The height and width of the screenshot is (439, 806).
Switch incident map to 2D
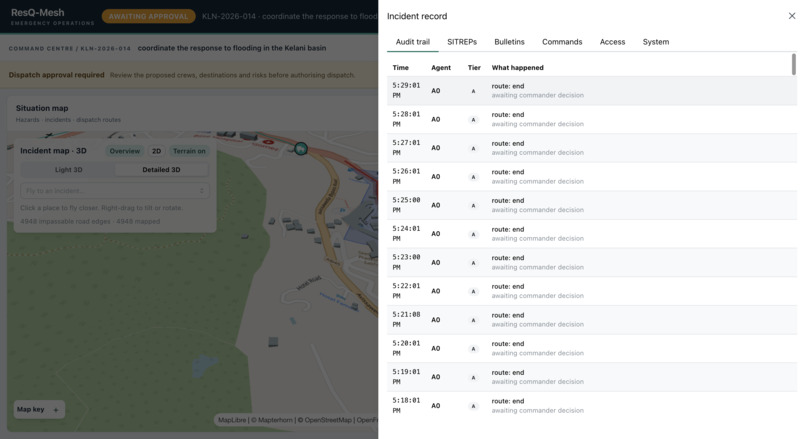(156, 151)
